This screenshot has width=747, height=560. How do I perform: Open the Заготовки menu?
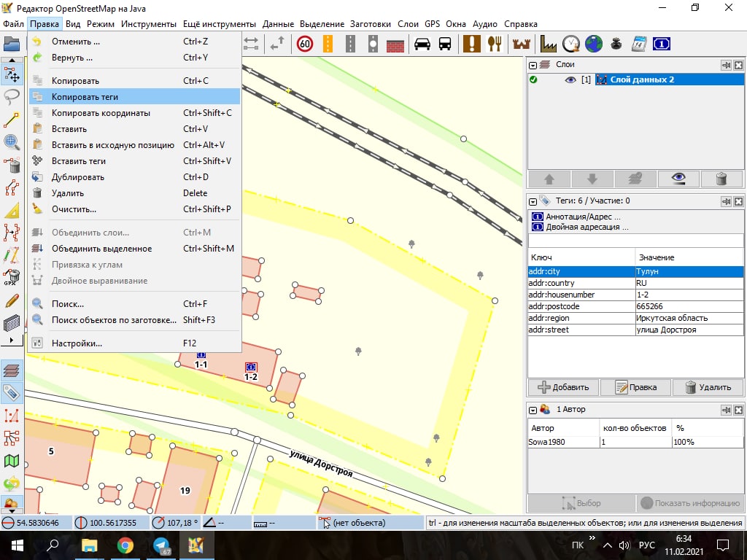point(370,24)
